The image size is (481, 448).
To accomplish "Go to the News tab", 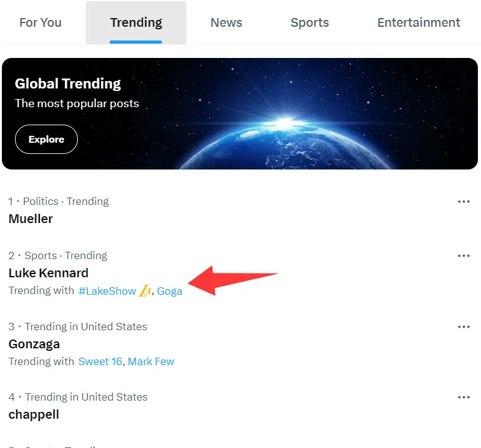I will [x=226, y=23].
